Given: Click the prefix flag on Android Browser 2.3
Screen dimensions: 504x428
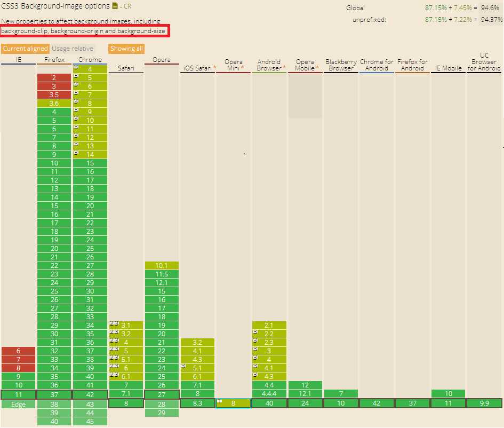Looking at the screenshot, I should 255,340.
